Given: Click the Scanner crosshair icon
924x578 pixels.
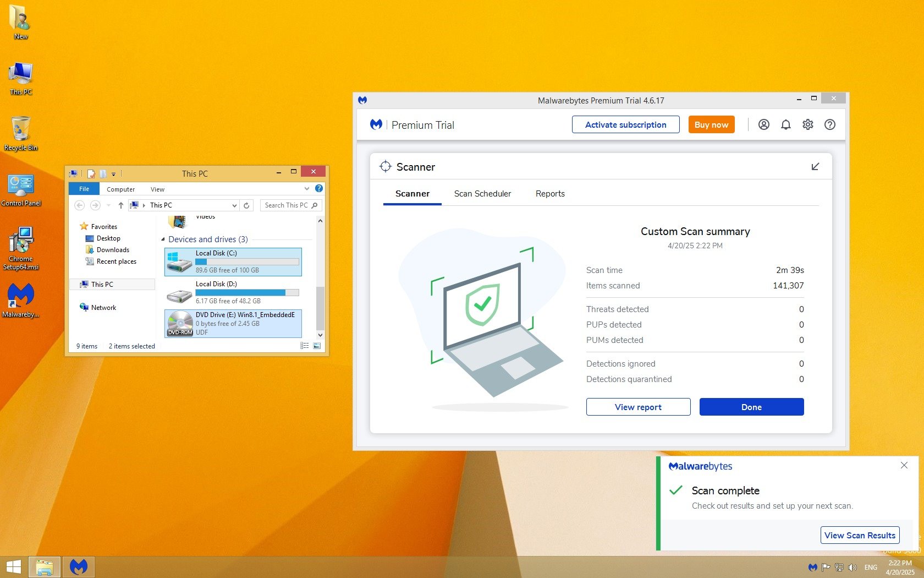Looking at the screenshot, I should coord(386,166).
